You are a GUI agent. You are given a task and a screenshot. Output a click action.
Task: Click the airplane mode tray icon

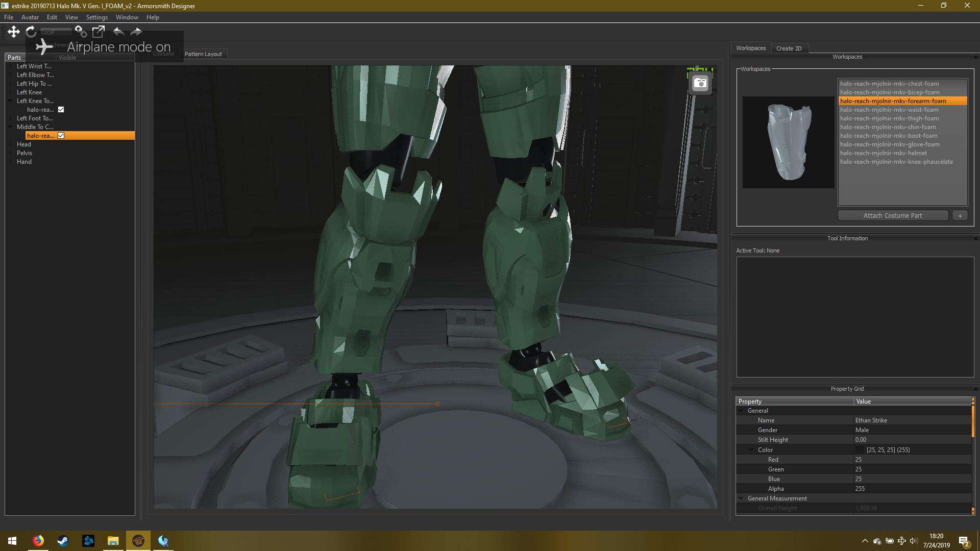(x=901, y=541)
